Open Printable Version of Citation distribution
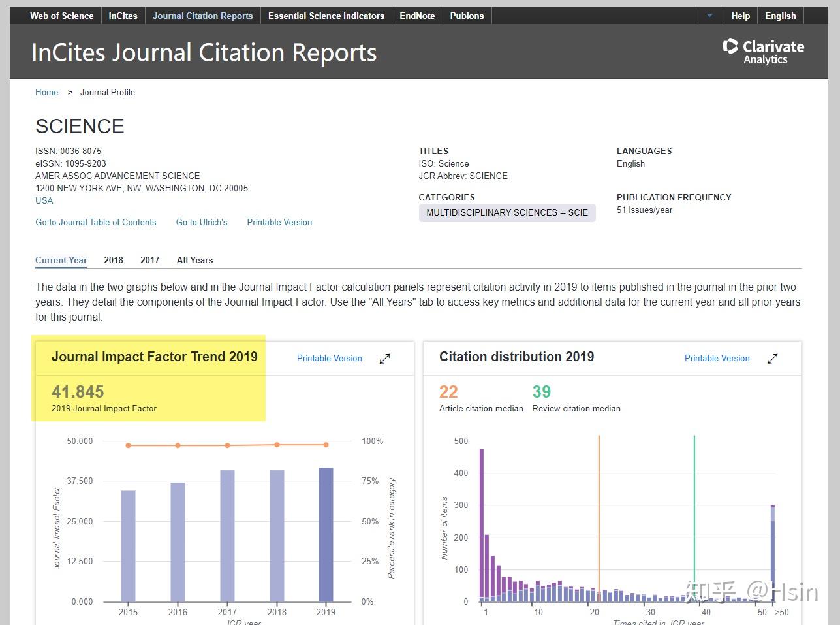840x625 pixels. (x=717, y=358)
